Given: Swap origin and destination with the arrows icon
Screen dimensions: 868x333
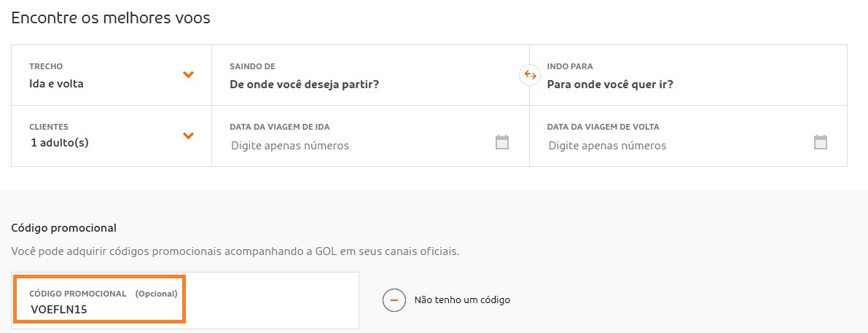Looking at the screenshot, I should (x=530, y=75).
